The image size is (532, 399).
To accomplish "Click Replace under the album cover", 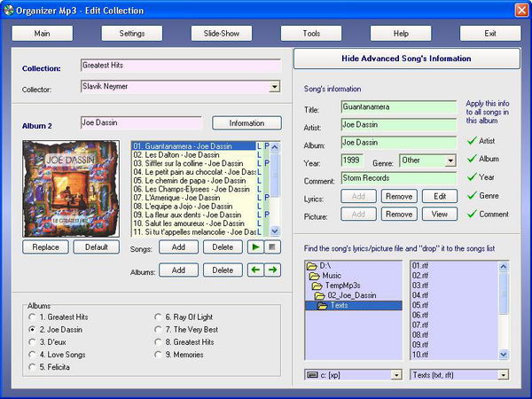I will pyautogui.click(x=45, y=246).
